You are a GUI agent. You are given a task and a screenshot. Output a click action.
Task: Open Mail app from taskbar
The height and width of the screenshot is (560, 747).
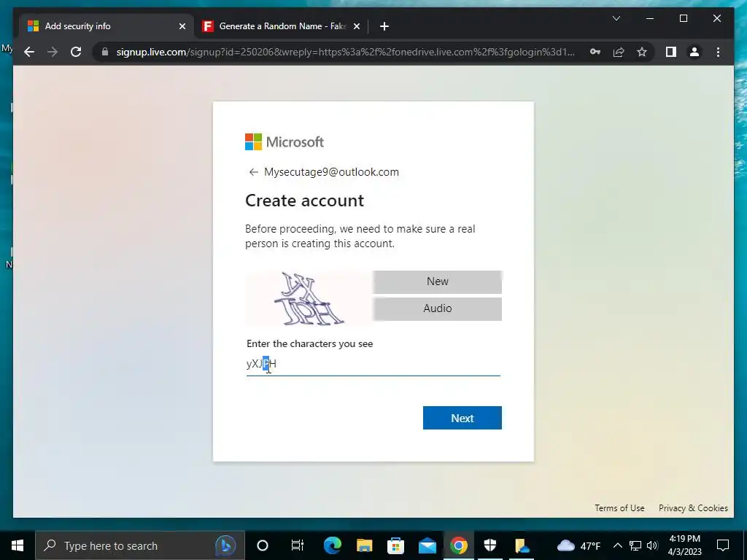point(427,545)
